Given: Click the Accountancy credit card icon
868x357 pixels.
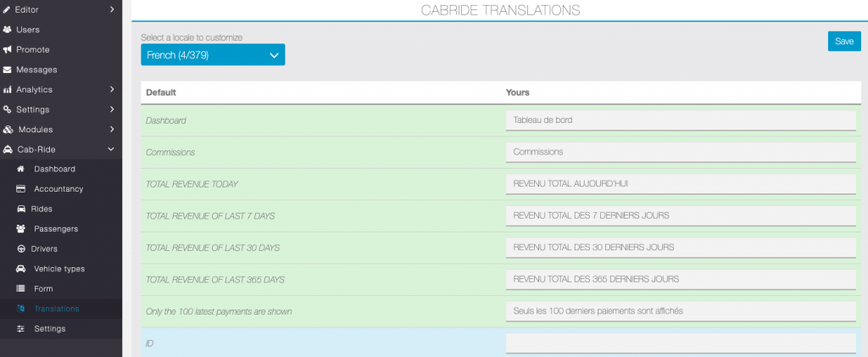Looking at the screenshot, I should [x=21, y=189].
